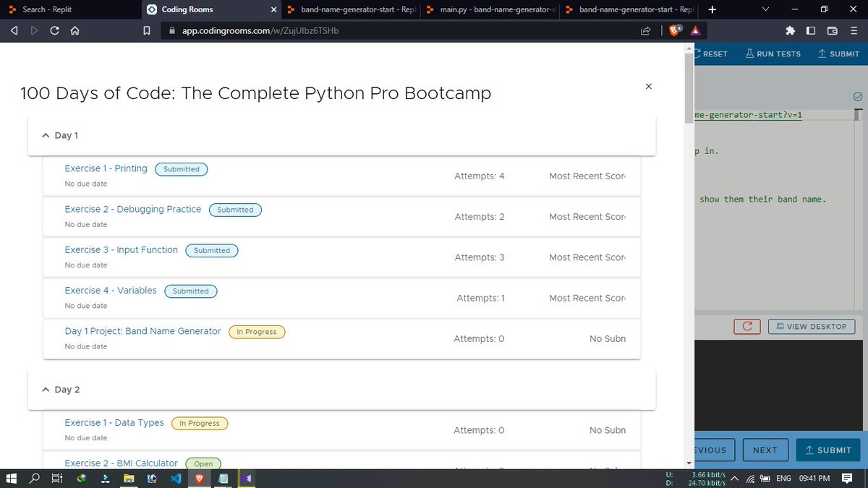Open browser extensions puzzle icon
The image size is (868, 488).
(x=791, y=31)
